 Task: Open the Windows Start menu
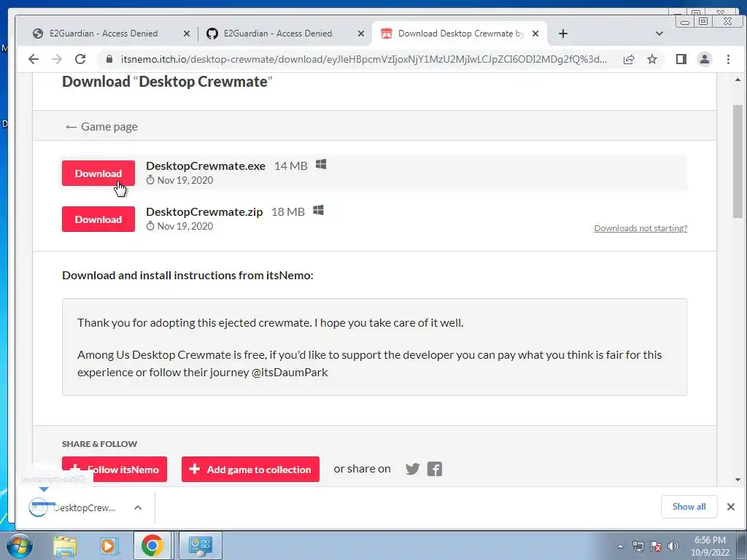pyautogui.click(x=20, y=545)
